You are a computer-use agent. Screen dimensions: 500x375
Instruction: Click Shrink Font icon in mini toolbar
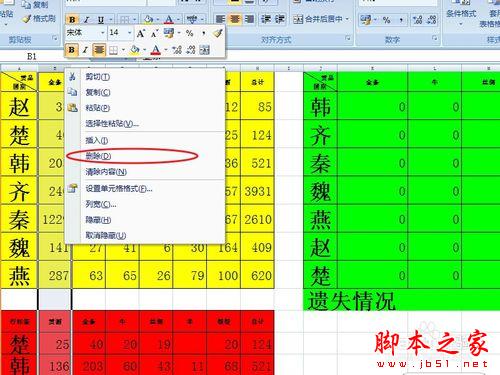[x=154, y=33]
